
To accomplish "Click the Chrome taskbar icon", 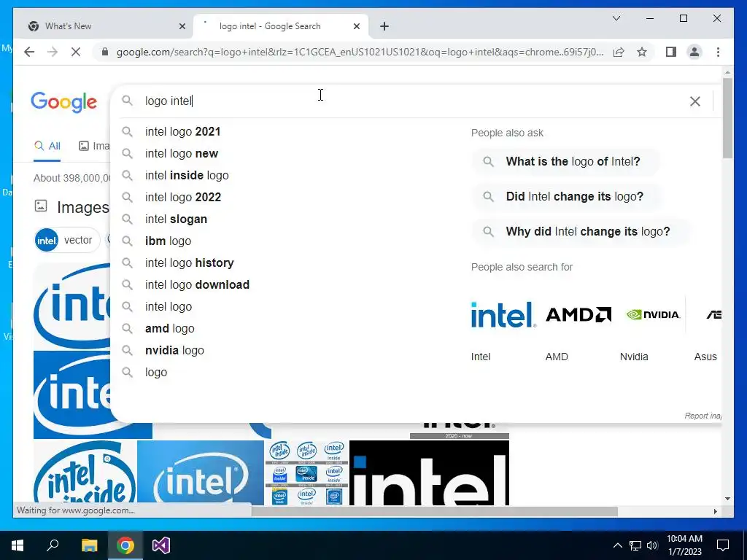I will (125, 545).
